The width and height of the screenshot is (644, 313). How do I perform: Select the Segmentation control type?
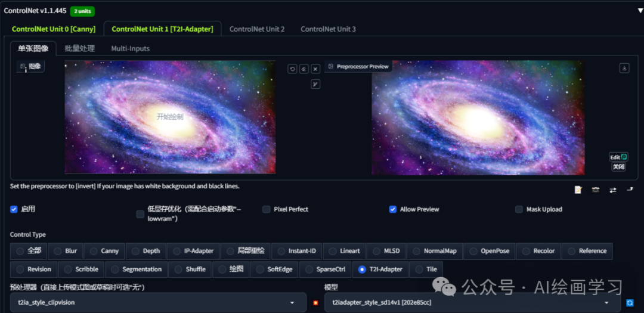137,269
